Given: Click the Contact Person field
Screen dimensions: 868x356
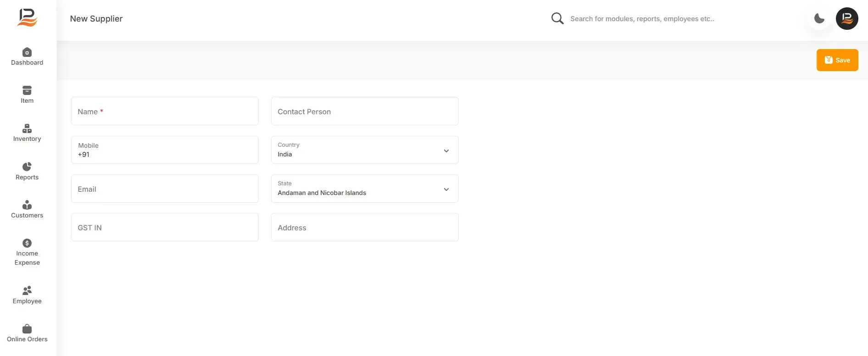Looking at the screenshot, I should pos(365,111).
